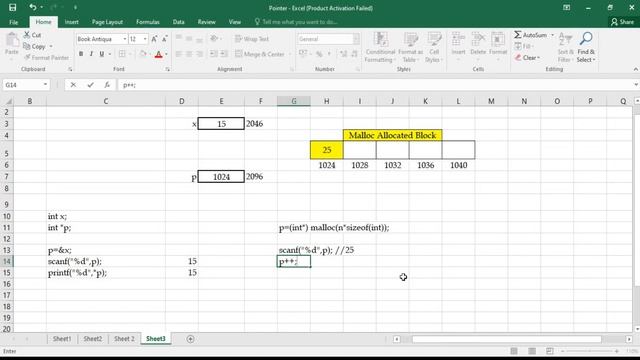Click the AutoSum sigma icon
Viewport: 640px width, 360px height.
518,35
